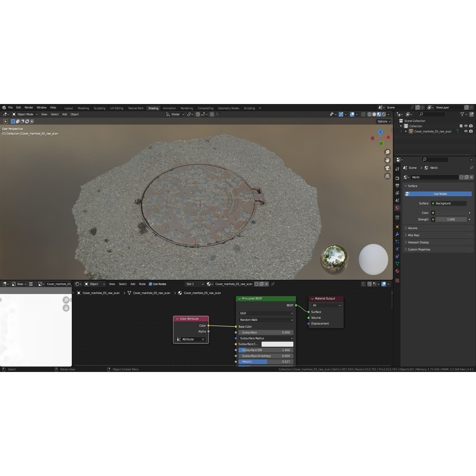Switch perspective/orthographic with grid gizmo icon
The image size is (476, 476).
pyautogui.click(x=387, y=176)
